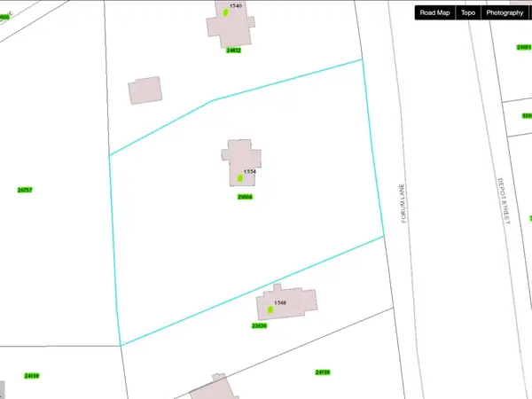The image size is (532, 399).
Task: Switch to the Topo basemap
Action: [467, 13]
